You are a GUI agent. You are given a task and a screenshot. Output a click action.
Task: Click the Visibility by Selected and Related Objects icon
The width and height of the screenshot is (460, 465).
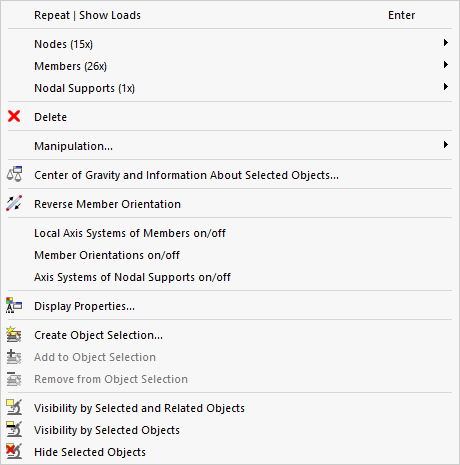pyautogui.click(x=14, y=407)
